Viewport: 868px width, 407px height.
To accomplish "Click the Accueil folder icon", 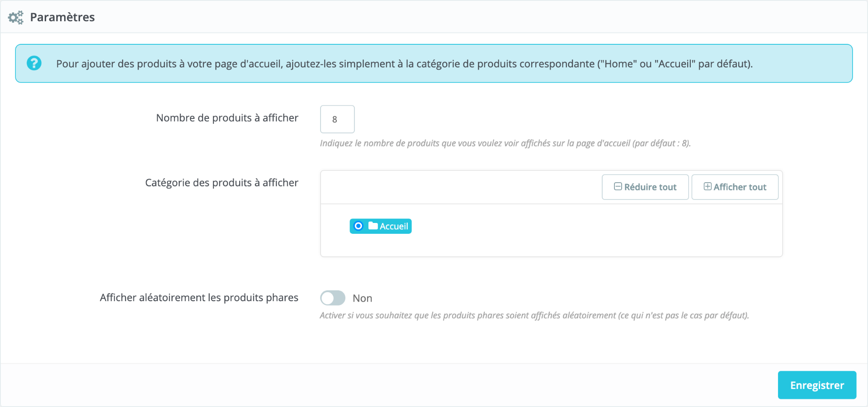I will (x=373, y=226).
